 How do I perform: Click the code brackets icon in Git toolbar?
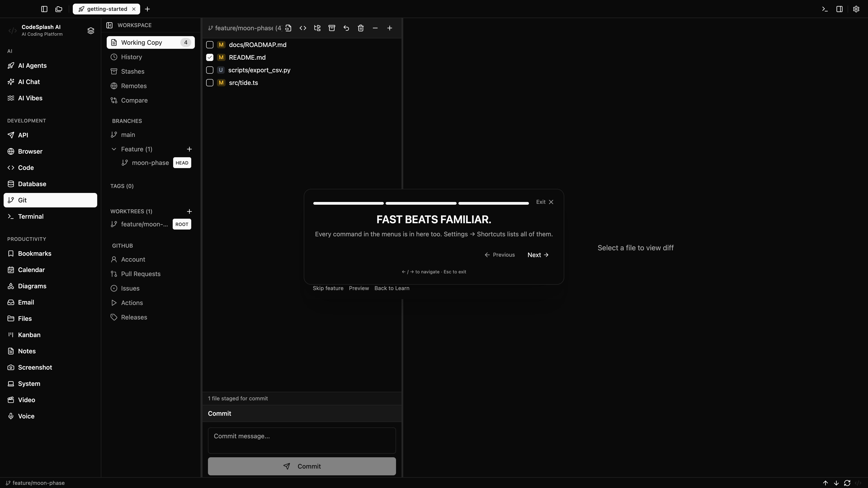[303, 28]
